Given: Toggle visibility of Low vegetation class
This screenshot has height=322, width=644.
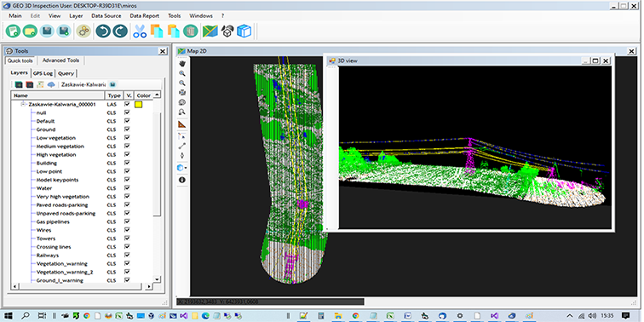Looking at the screenshot, I should [127, 138].
